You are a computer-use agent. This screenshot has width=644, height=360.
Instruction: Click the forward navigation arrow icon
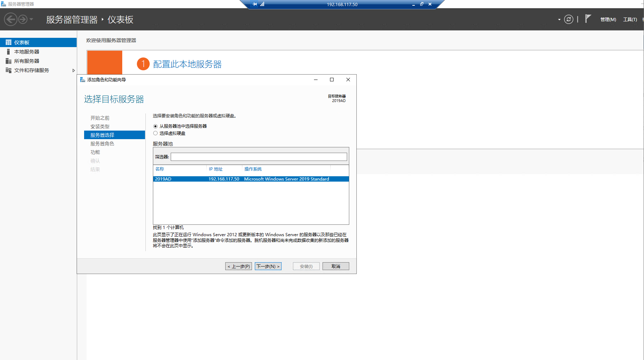[x=23, y=19]
